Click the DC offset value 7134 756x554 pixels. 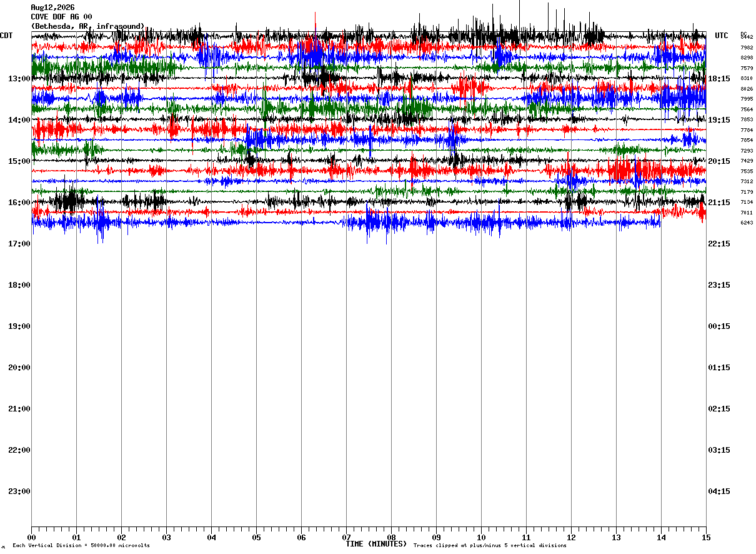747,202
